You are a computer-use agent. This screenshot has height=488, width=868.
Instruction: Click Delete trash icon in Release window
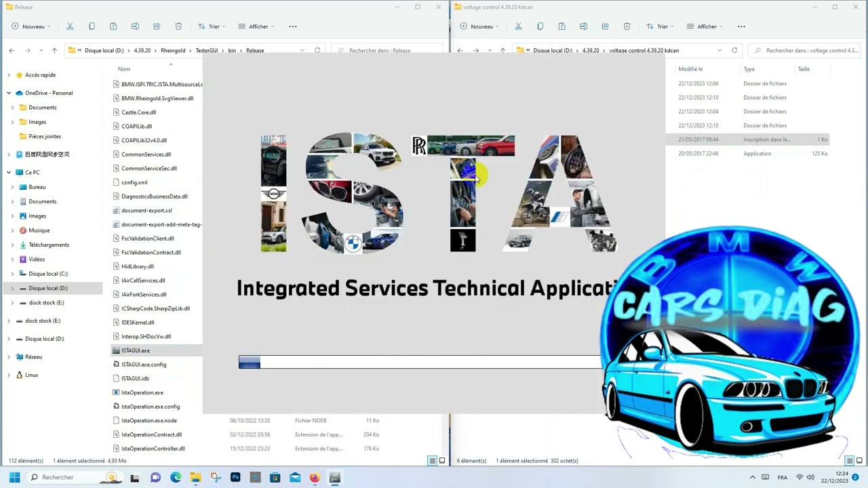178,26
